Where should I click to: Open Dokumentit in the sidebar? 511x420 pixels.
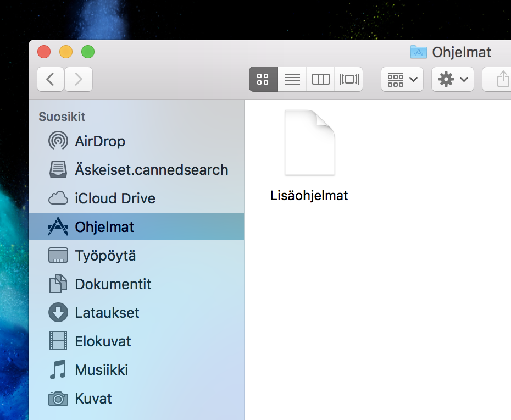136,284
